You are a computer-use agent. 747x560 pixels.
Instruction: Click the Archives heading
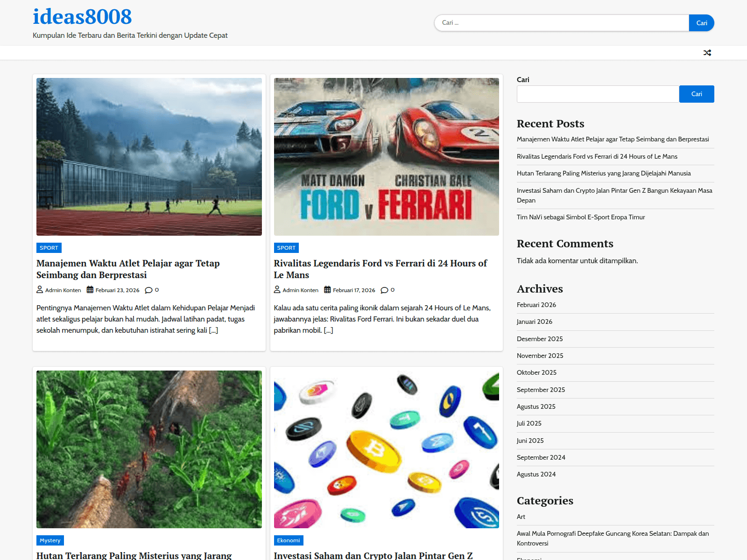point(540,289)
